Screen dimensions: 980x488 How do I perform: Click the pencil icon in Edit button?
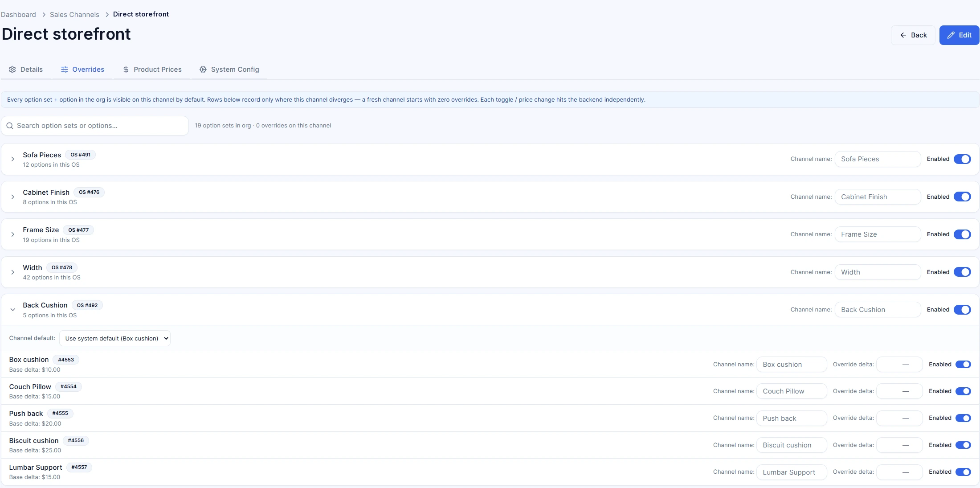(951, 35)
